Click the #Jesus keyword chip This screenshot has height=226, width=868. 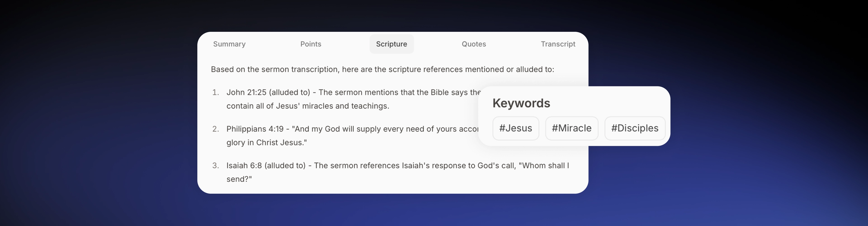[x=516, y=128]
